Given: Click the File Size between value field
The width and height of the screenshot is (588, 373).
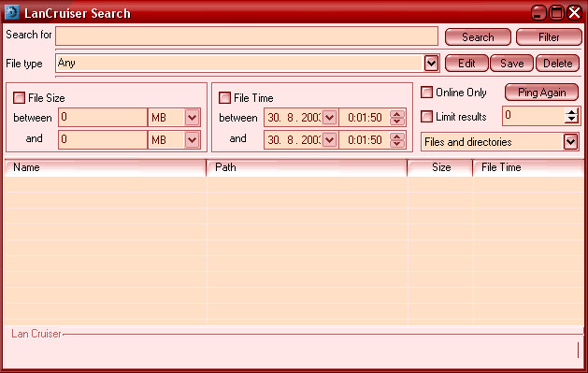Looking at the screenshot, I should (x=103, y=118).
